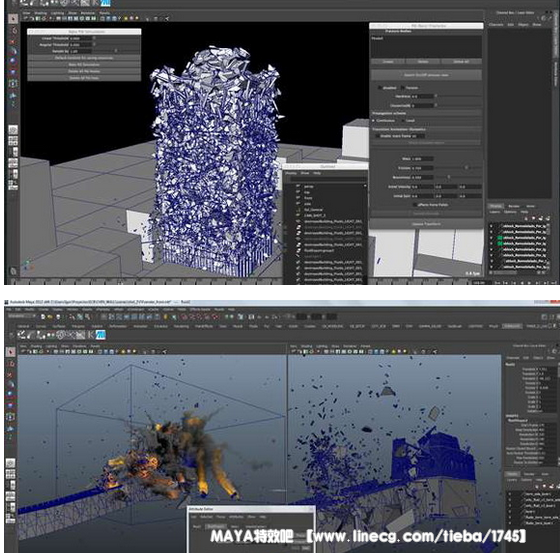Choose the Move tool in lower Maya toolbox
The width and height of the screenshot is (560, 553).
pyautogui.click(x=11, y=384)
